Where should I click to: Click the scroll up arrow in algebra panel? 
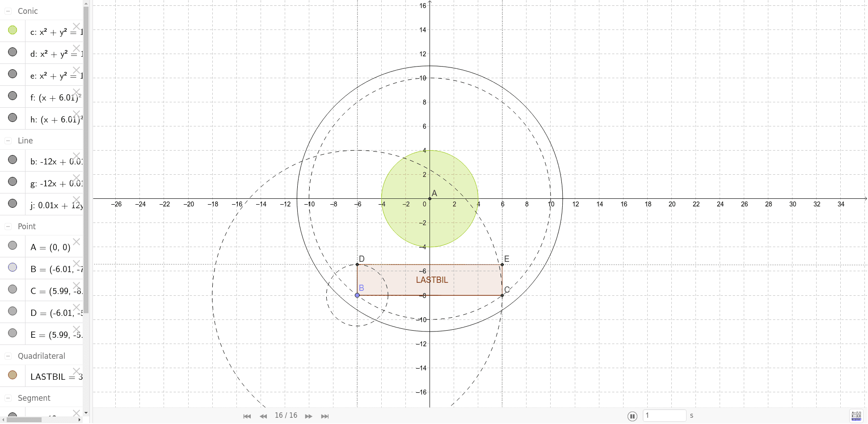(86, 3)
